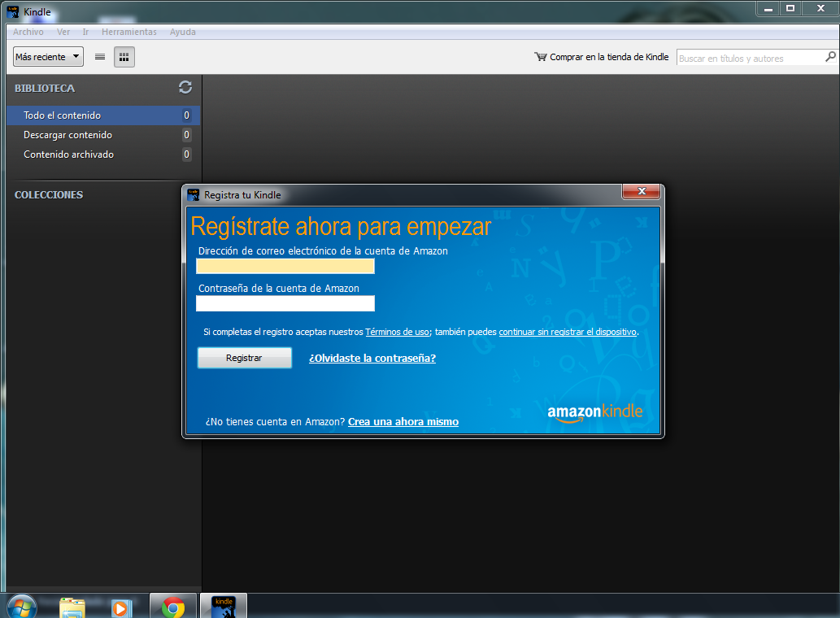Open Windows Explorer from taskbar

(72, 607)
